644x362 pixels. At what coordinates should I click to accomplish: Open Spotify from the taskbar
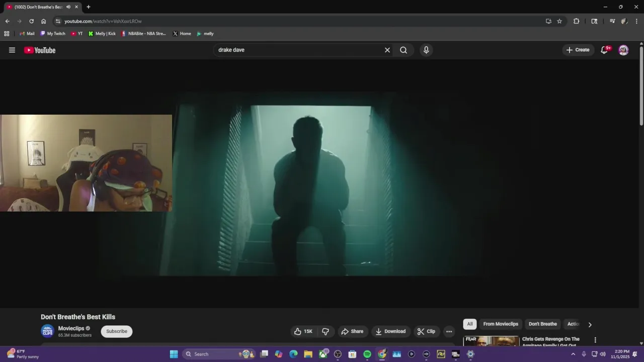coord(367,354)
